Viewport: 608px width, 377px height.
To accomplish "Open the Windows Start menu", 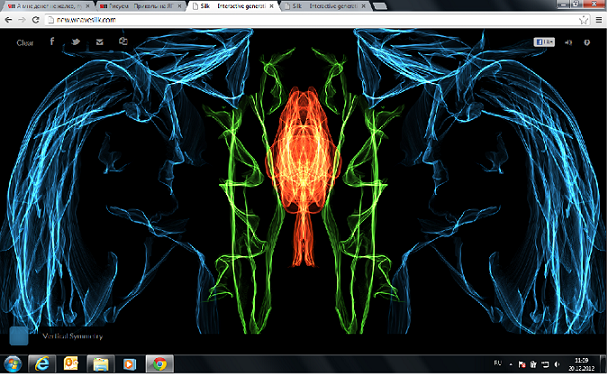I will (x=13, y=364).
